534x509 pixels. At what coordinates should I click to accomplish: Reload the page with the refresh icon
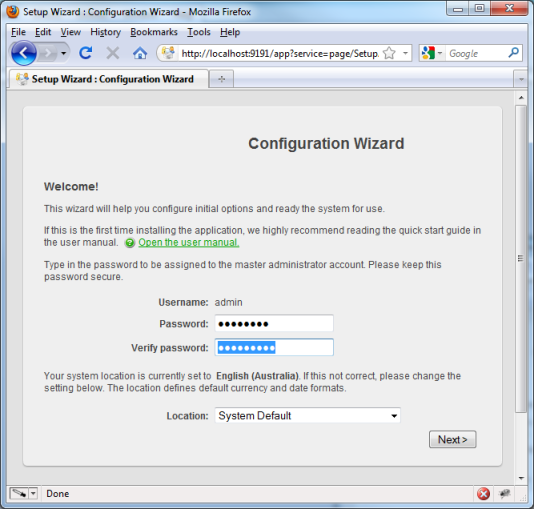pos(85,53)
